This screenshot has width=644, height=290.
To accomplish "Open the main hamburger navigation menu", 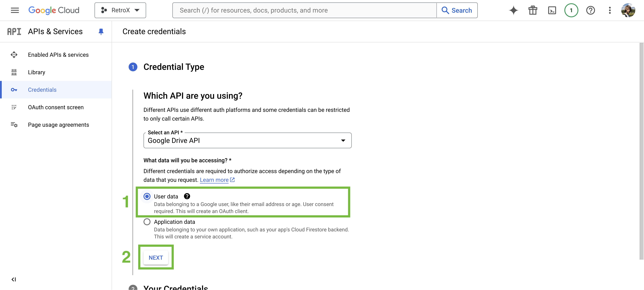I will (15, 10).
